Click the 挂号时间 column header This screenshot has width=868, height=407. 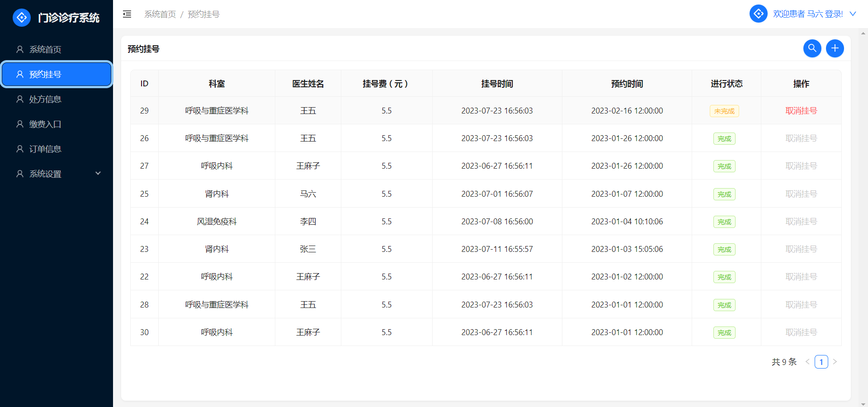click(497, 84)
